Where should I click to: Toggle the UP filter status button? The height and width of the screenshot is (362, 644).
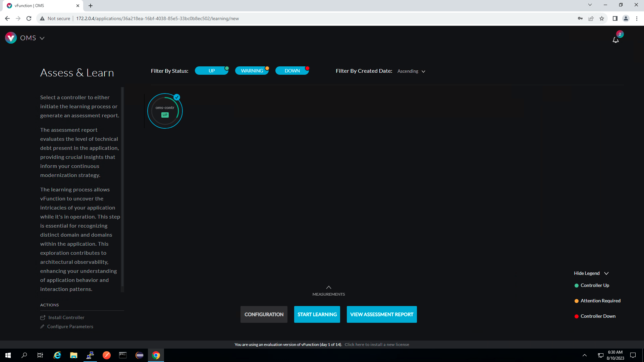[212, 70]
